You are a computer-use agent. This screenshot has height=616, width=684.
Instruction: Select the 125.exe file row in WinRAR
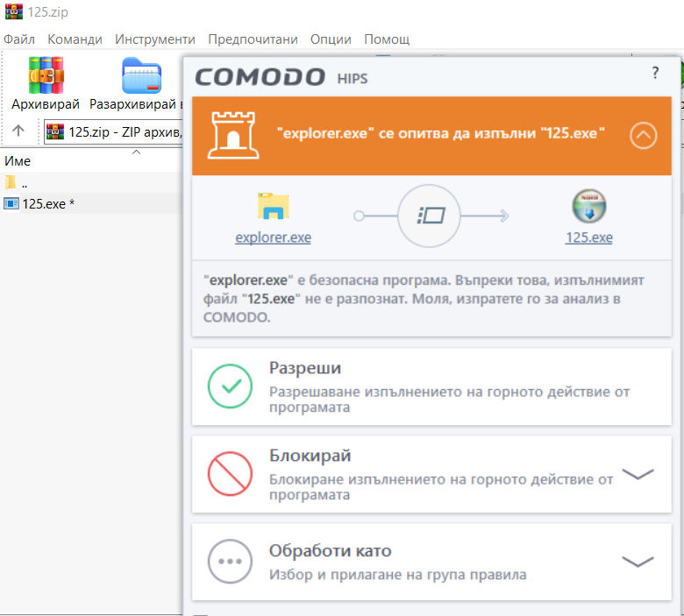pos(91,203)
